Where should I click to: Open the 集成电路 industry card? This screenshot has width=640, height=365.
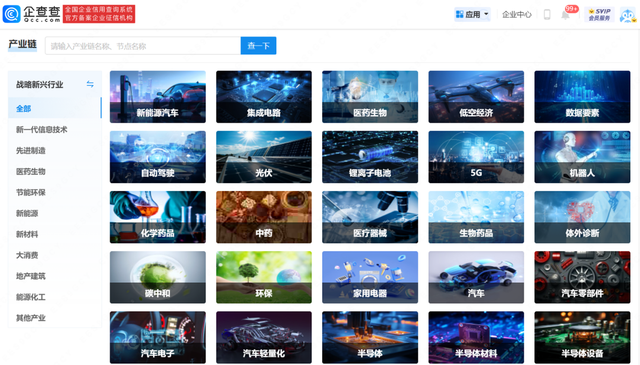click(264, 97)
